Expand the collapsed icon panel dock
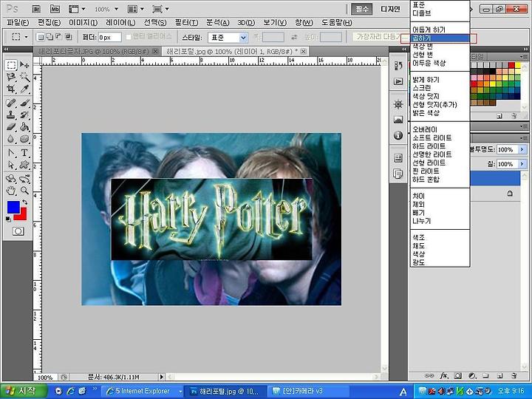This screenshot has height=399, width=532. (x=403, y=50)
